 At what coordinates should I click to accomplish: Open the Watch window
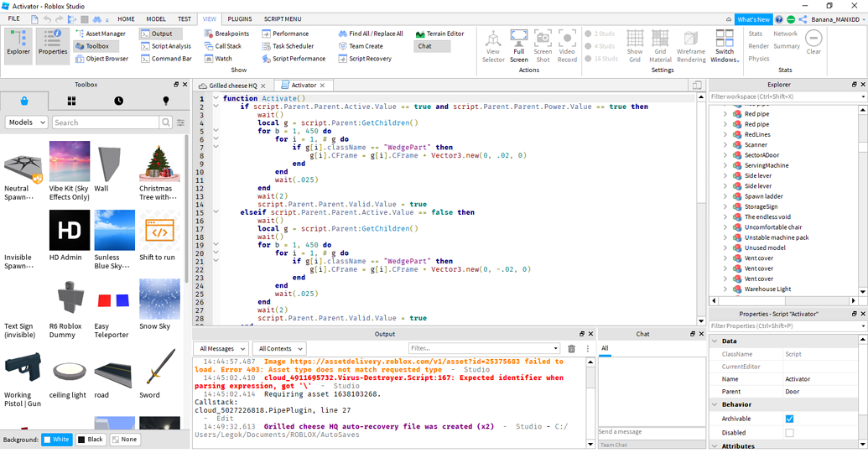[x=218, y=58]
